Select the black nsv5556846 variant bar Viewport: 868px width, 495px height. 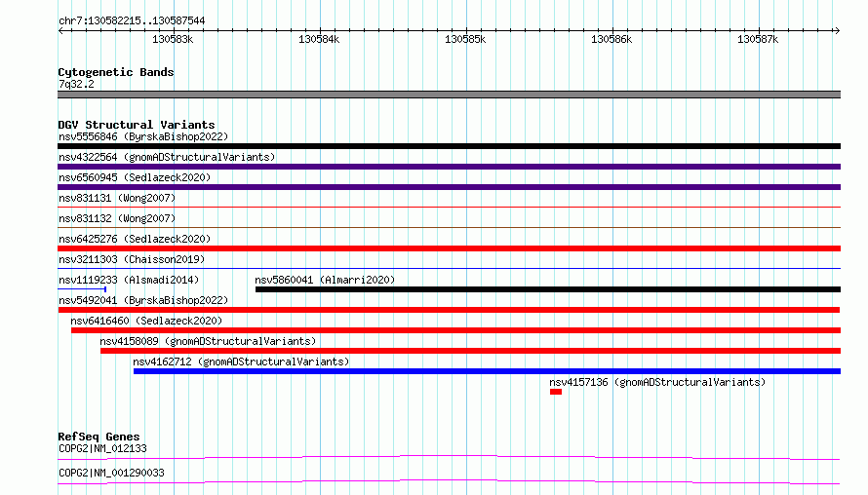[x=449, y=146]
